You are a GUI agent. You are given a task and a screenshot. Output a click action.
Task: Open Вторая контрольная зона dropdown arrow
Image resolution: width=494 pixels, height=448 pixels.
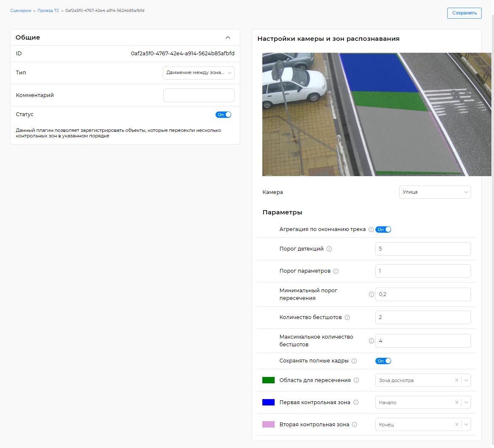466,424
